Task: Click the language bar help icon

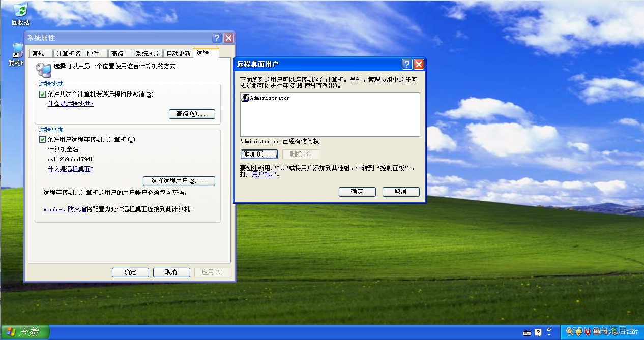Action: pyautogui.click(x=538, y=332)
